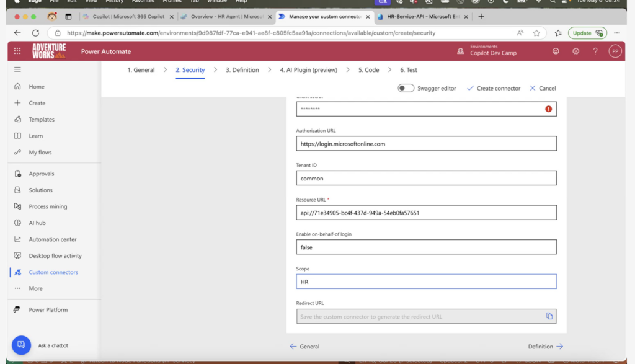The width and height of the screenshot is (635, 364).
Task: Open Power Platform link in sidebar
Action: click(x=48, y=310)
